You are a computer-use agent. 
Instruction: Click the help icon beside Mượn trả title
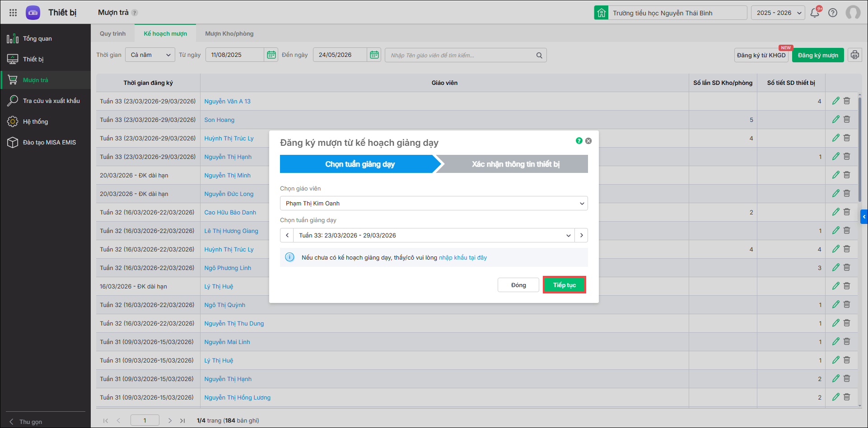pyautogui.click(x=135, y=13)
